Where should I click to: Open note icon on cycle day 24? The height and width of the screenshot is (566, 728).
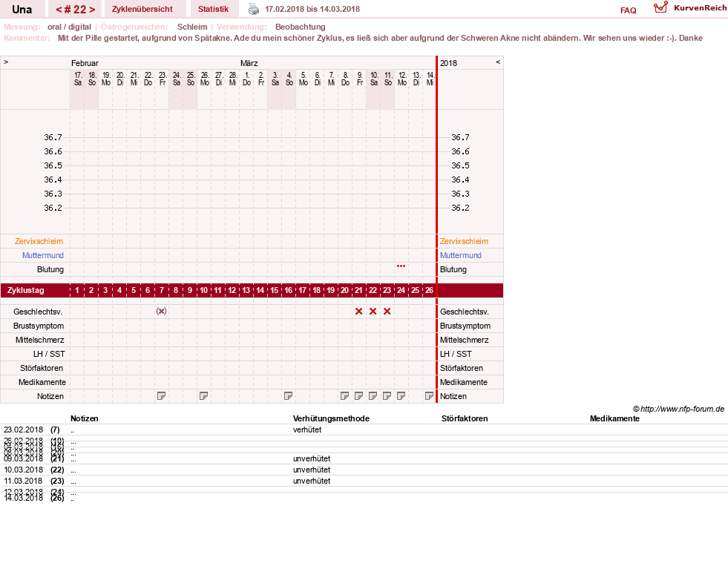pyautogui.click(x=401, y=395)
